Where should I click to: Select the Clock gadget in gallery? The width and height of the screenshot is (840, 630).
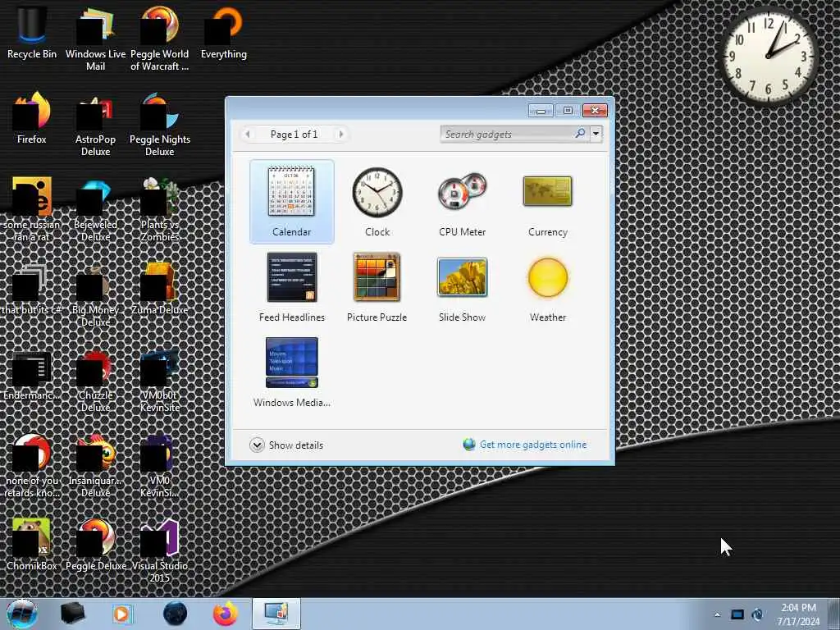[x=377, y=202]
